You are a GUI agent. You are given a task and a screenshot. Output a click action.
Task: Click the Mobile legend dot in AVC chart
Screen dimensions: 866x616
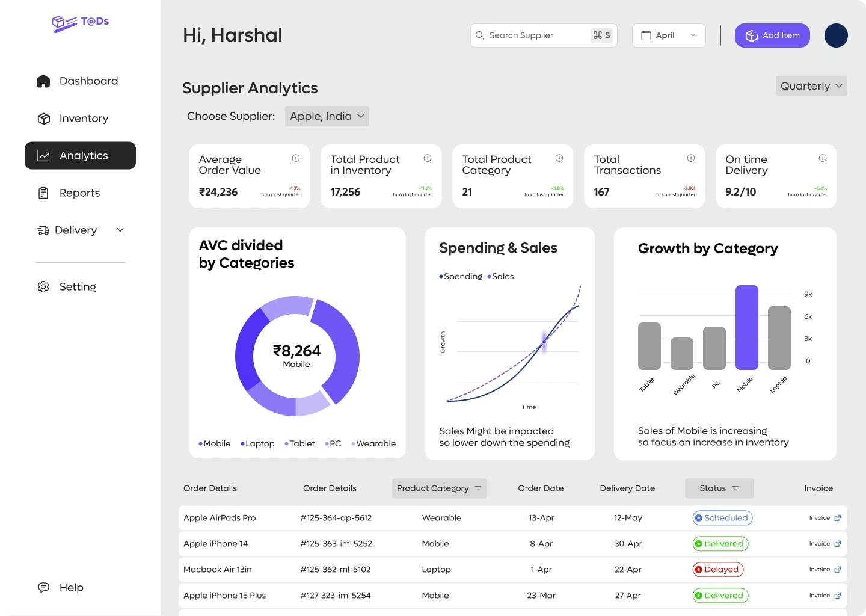(200, 444)
